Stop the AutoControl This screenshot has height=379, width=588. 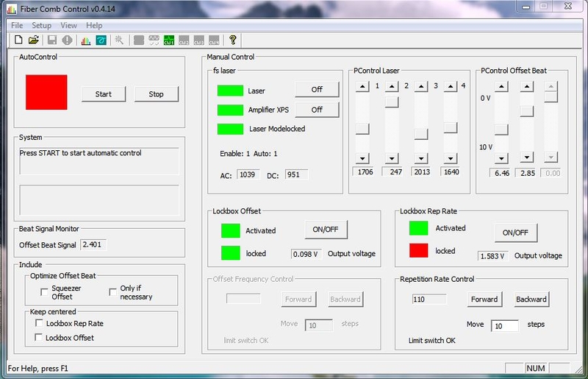pos(156,94)
